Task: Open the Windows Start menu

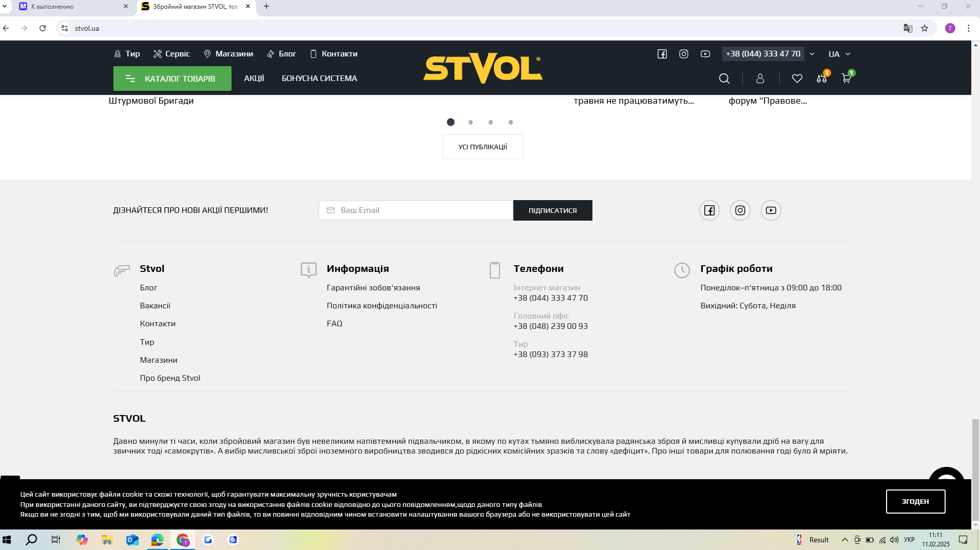Action: point(7,540)
